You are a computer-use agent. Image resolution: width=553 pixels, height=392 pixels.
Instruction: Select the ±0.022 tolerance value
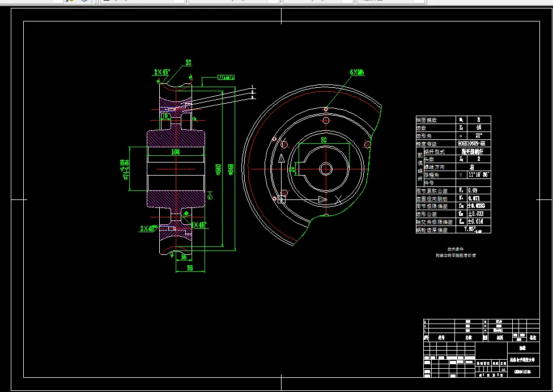click(x=475, y=214)
